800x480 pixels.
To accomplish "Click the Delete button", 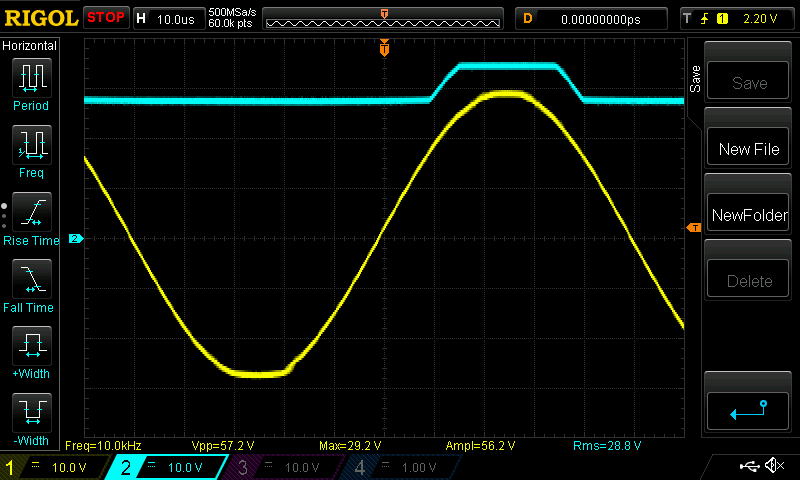I will click(x=748, y=279).
